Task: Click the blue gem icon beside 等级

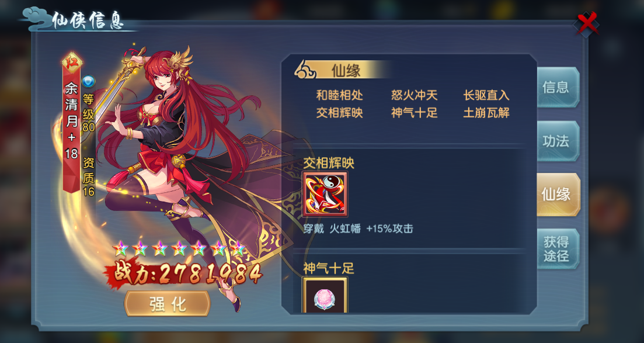Action: pos(88,81)
